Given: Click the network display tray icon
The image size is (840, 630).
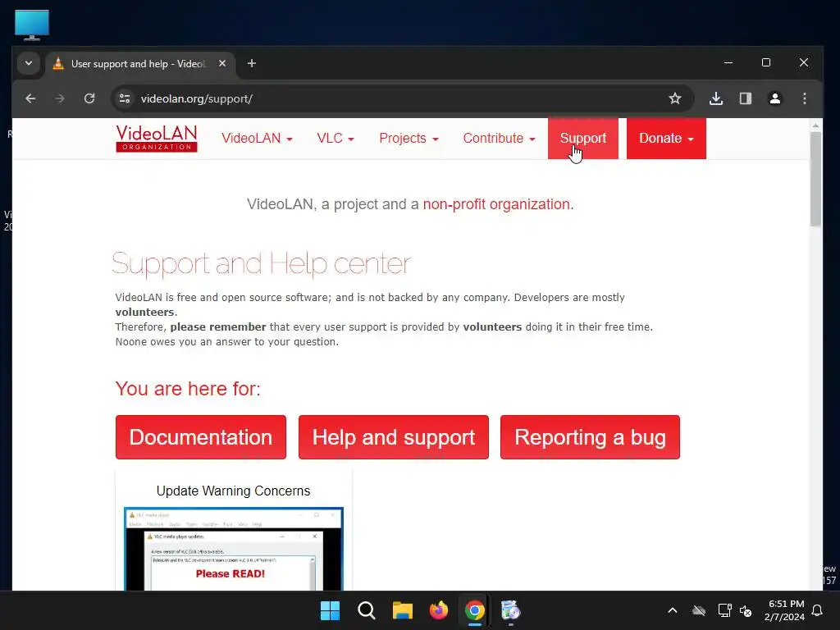Looking at the screenshot, I should (x=724, y=610).
